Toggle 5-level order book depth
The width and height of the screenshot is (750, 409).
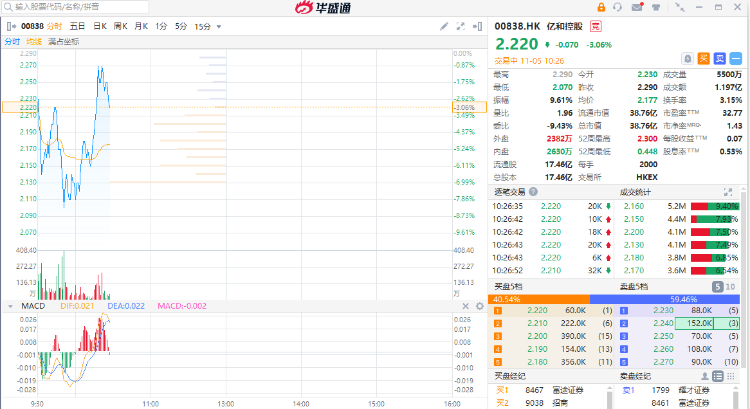(x=716, y=287)
